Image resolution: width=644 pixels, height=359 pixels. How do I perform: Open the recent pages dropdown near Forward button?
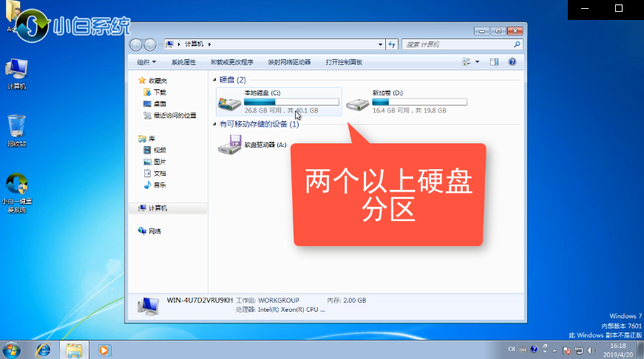pos(160,45)
